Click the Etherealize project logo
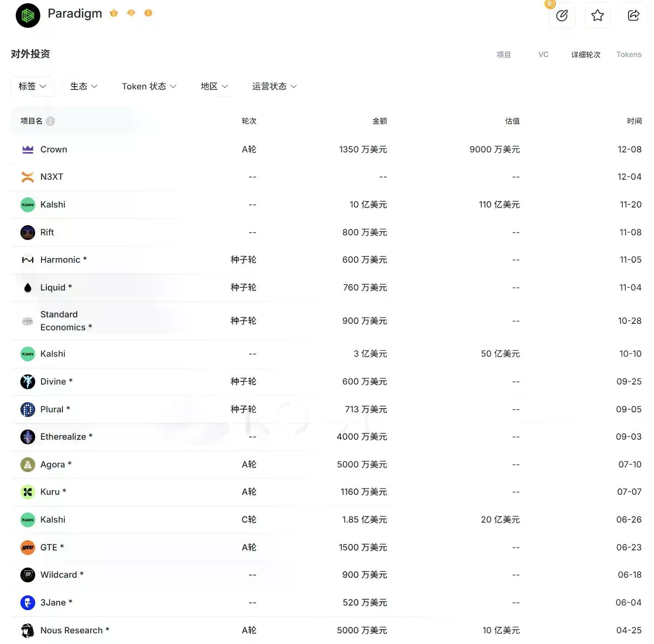Viewport: 654px width, 644px height. [28, 436]
